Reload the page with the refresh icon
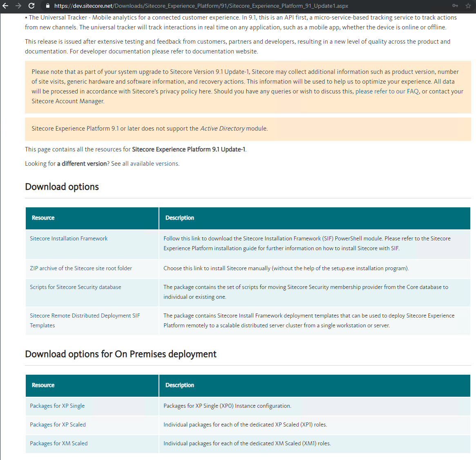This screenshot has height=460, width=476. click(x=31, y=6)
